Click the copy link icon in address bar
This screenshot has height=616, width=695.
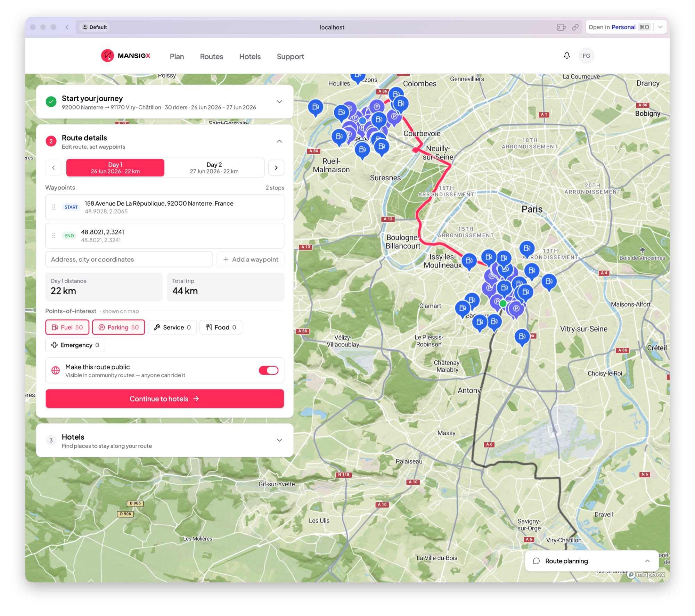(575, 27)
